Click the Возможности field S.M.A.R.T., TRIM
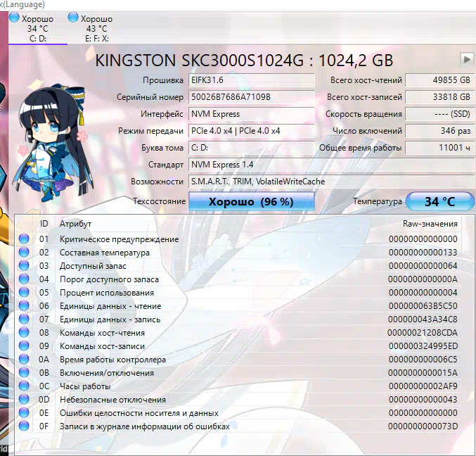 point(331,182)
